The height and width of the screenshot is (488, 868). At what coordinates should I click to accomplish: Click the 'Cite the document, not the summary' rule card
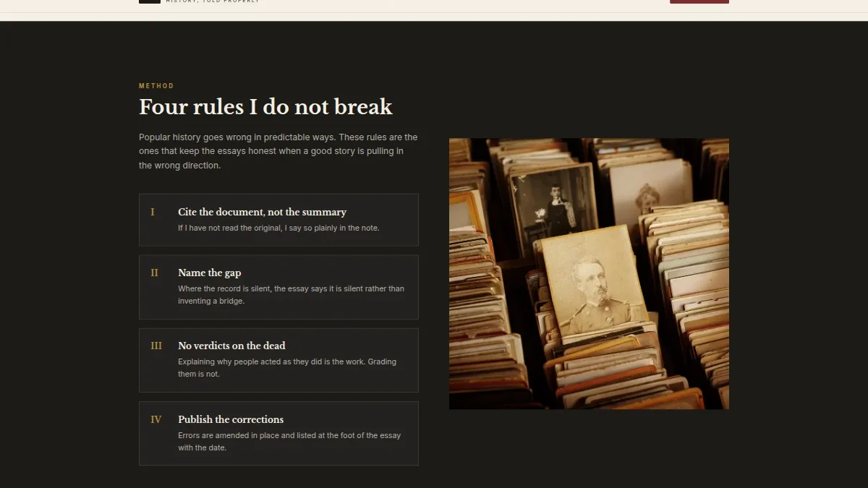click(x=278, y=220)
